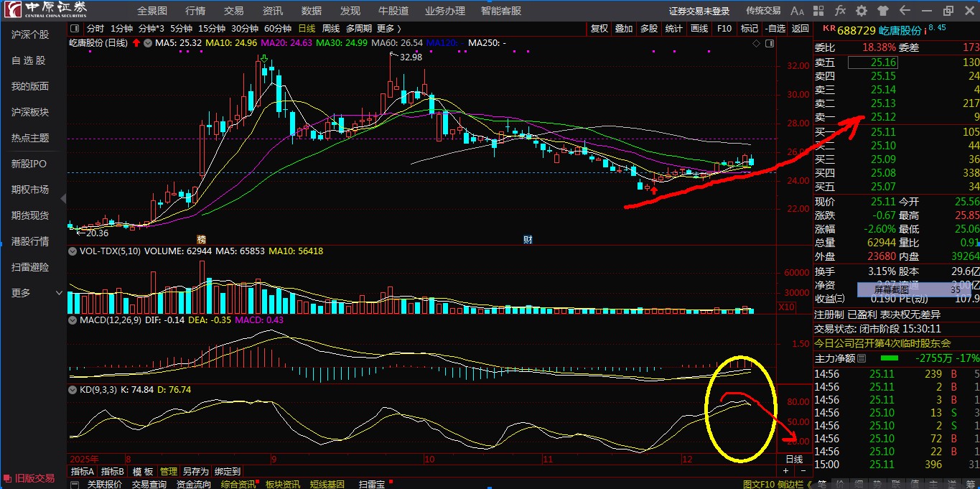This screenshot has width=980, height=489.
Task: Click the 榜 marker on the chart
Action: pos(201,238)
